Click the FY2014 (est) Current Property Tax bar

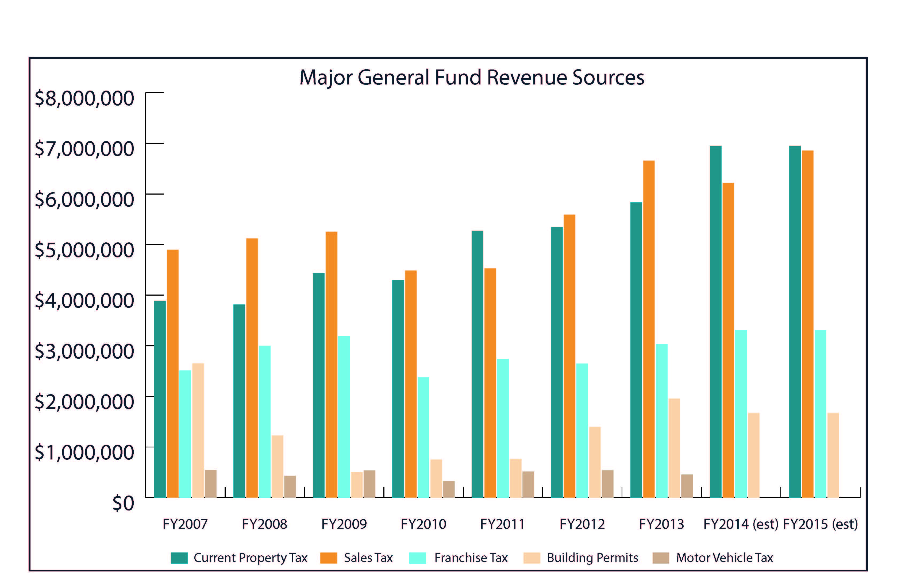[x=716, y=322]
